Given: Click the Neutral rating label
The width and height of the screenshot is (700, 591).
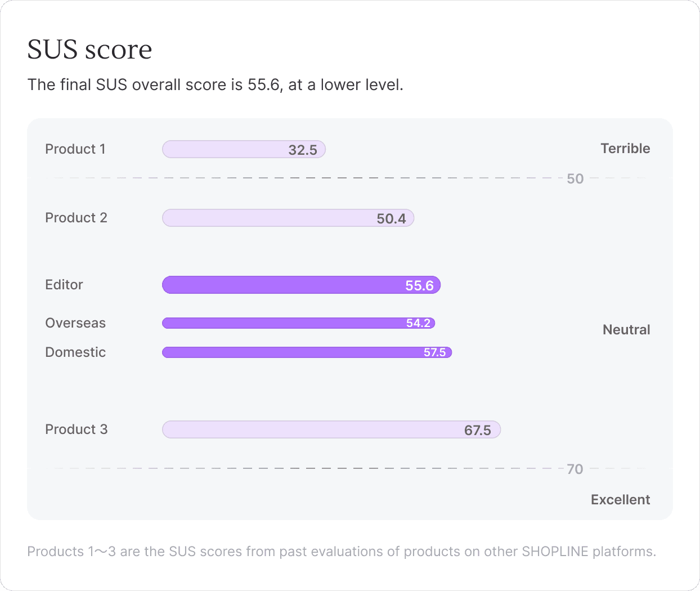Looking at the screenshot, I should tap(626, 330).
